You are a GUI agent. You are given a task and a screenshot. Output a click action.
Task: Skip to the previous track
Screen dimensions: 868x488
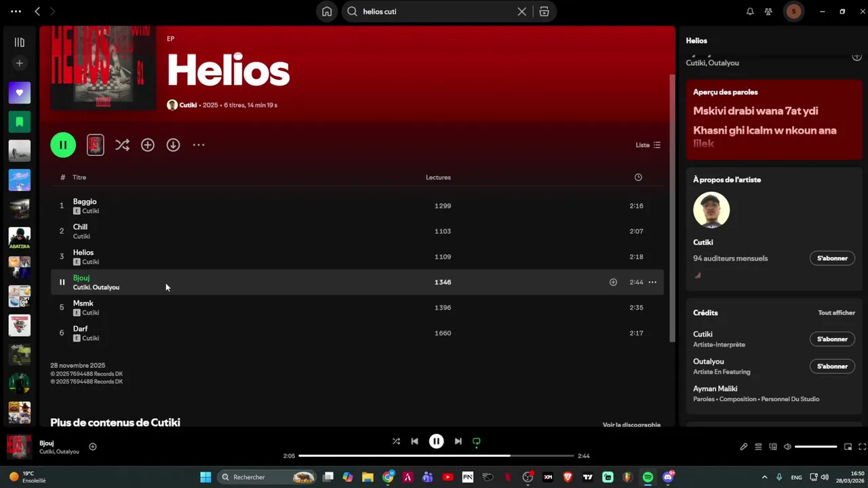point(414,441)
